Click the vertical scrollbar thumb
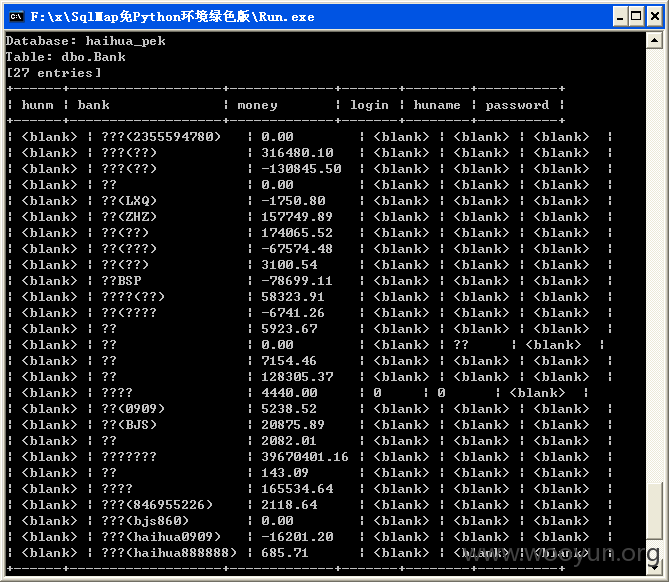 pyautogui.click(x=654, y=511)
